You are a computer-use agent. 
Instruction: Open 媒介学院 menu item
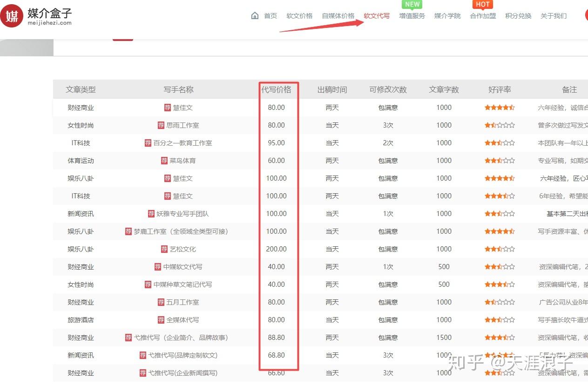click(x=447, y=16)
